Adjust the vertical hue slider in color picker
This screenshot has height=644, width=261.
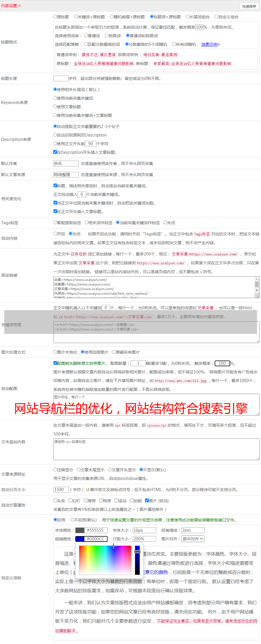(137, 560)
